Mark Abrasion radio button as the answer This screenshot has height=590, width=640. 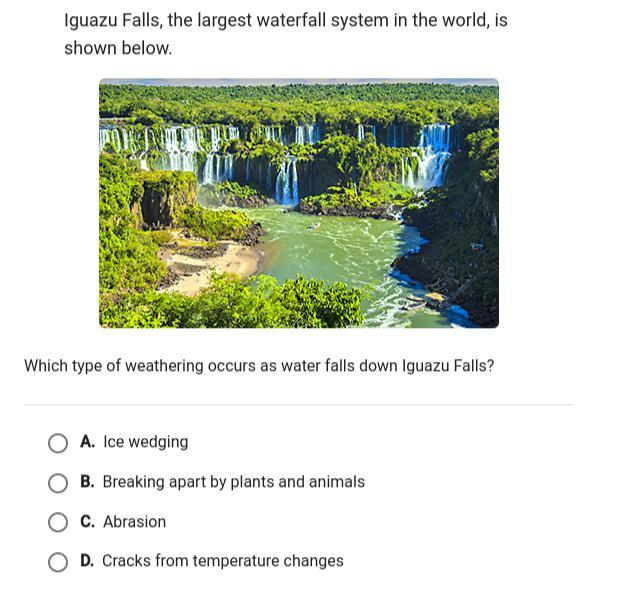(x=58, y=523)
